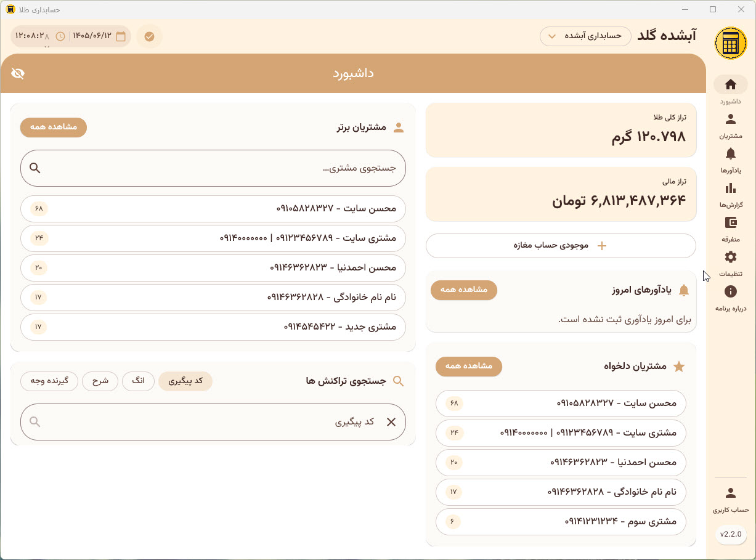
Task: Open نام نام خانوادگی in مشتریان برتر list
Action: click(213, 298)
